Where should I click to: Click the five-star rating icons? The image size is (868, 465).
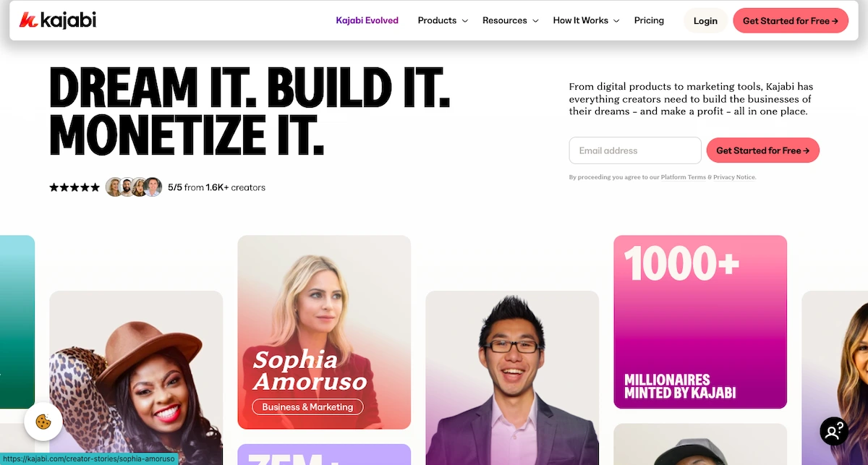click(x=75, y=187)
